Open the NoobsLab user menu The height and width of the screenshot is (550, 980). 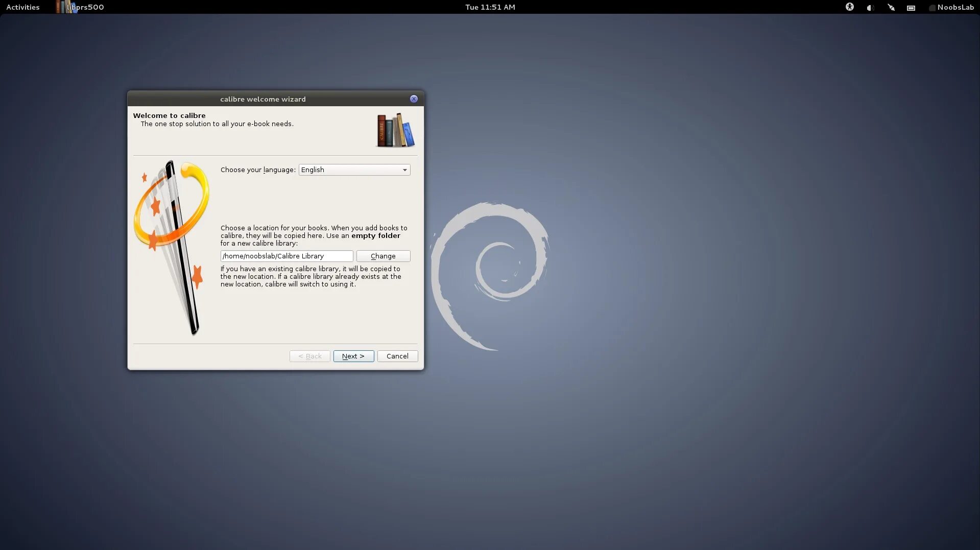pos(951,7)
